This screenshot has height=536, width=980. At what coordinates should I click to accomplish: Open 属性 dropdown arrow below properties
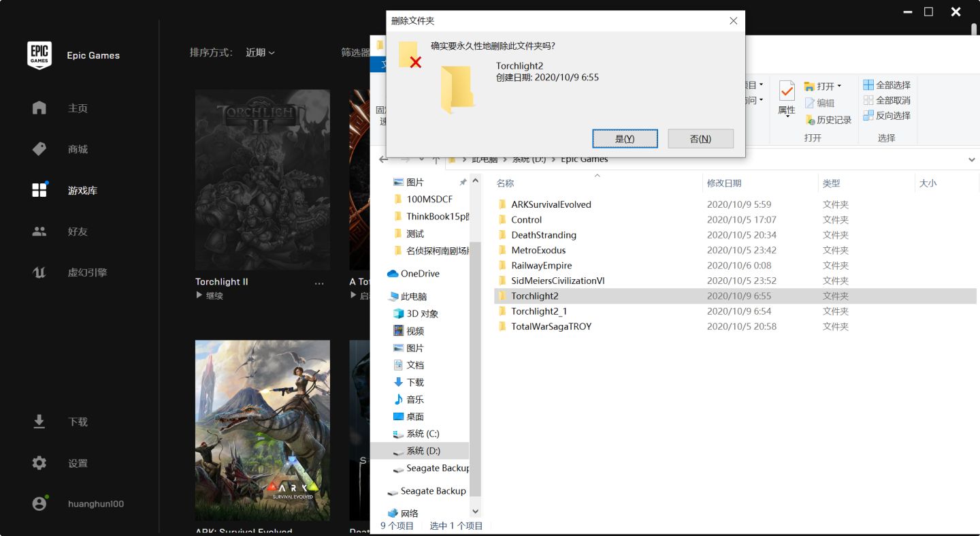787,116
